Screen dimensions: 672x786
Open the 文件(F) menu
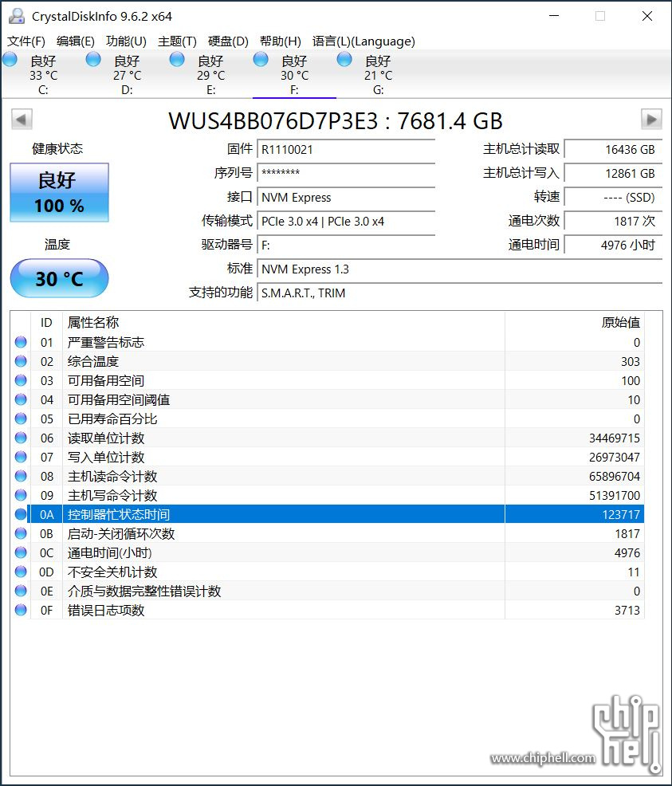click(26, 41)
